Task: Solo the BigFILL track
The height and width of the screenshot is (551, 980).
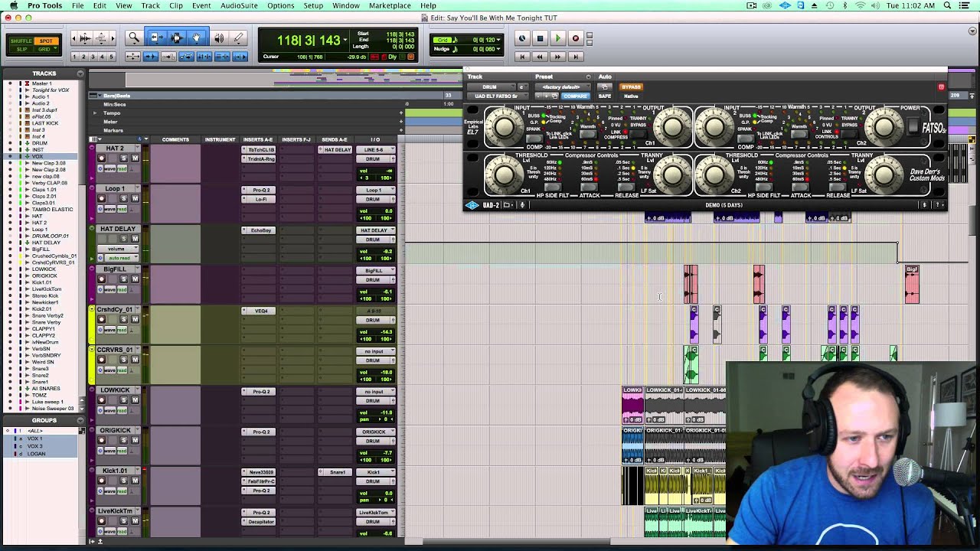Action: 124,279
